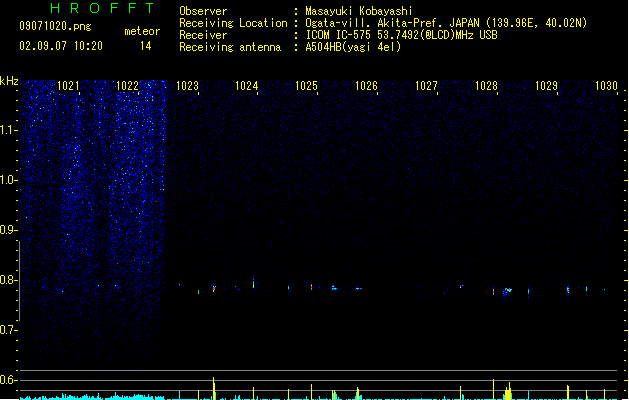The width and height of the screenshot is (629, 400).
Task: Click the 1.1 kHz axis label
Action: point(8,130)
